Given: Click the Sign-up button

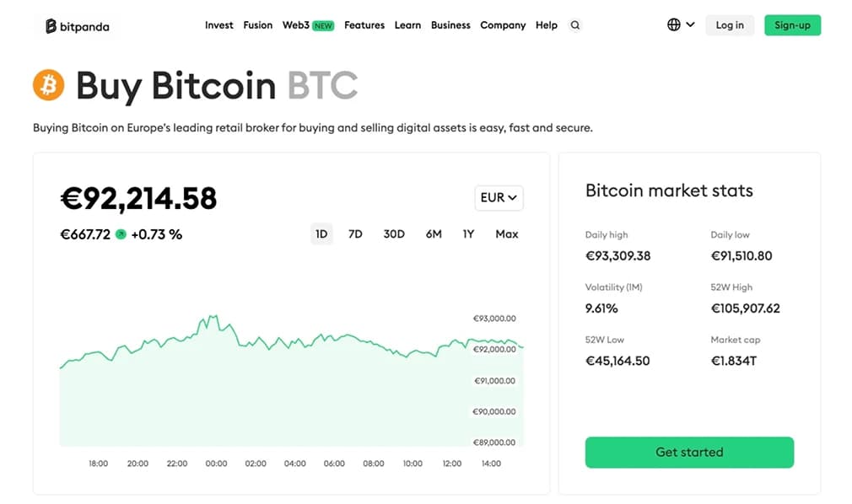Looking at the screenshot, I should 792,25.
